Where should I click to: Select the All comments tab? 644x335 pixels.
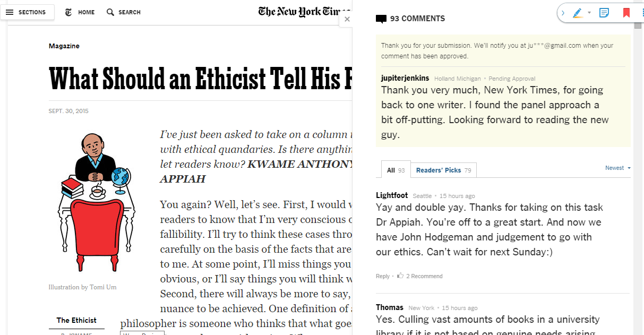point(396,170)
